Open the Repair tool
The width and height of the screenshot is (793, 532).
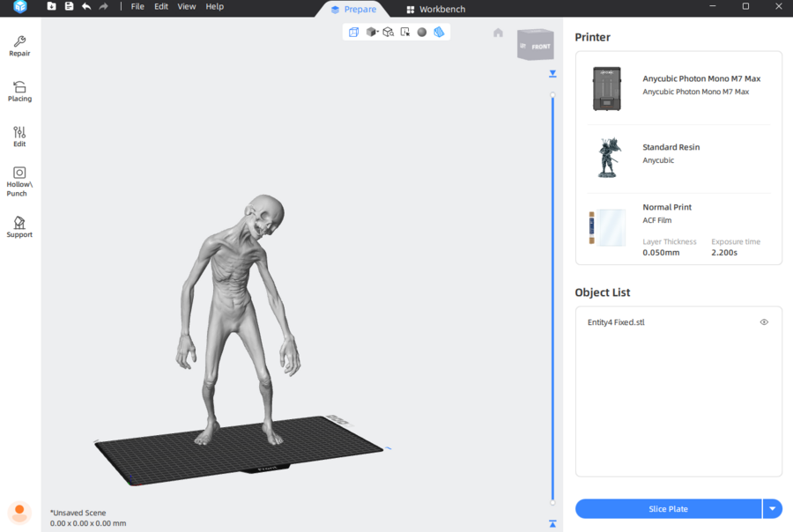tap(19, 46)
